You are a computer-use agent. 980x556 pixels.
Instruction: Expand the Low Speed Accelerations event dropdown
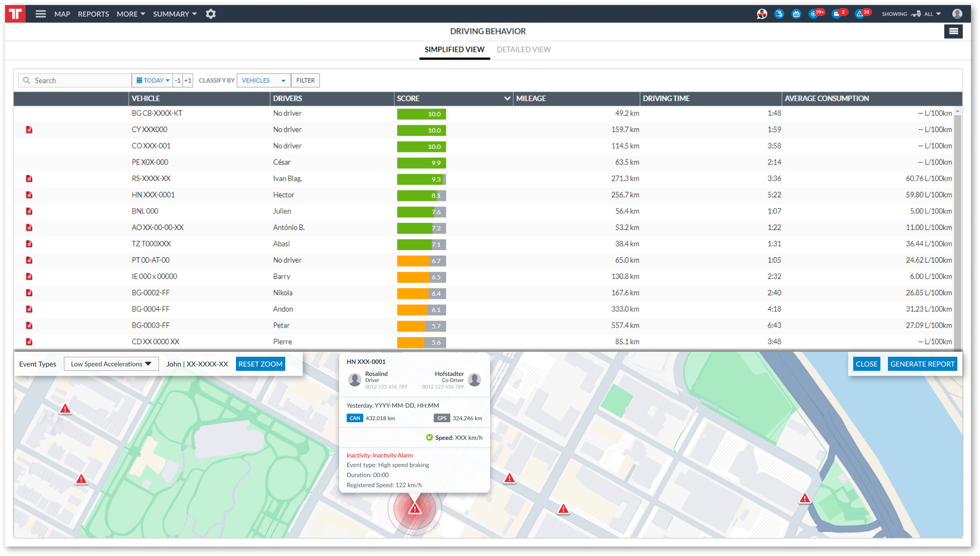tap(111, 364)
